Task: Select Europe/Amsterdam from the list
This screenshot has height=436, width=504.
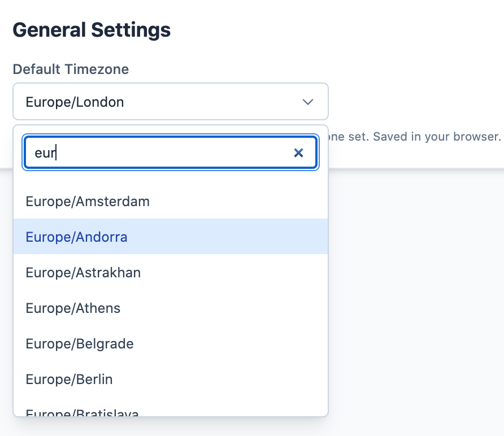Action: 87,201
